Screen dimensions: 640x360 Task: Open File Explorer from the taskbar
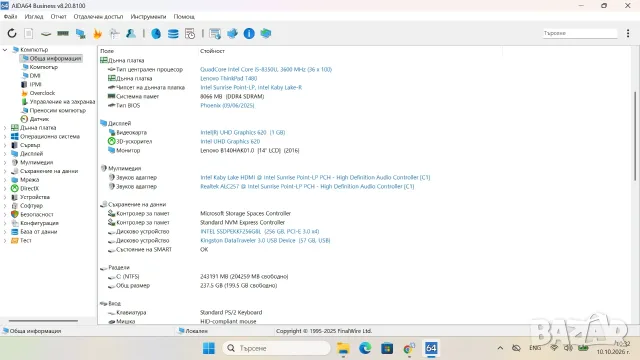coord(343,348)
